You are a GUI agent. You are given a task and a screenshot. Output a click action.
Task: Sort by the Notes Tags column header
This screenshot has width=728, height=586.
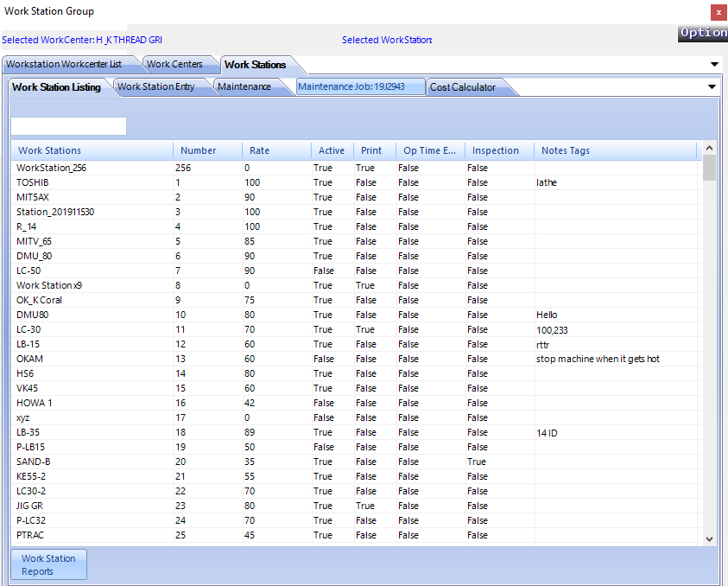[x=616, y=150]
